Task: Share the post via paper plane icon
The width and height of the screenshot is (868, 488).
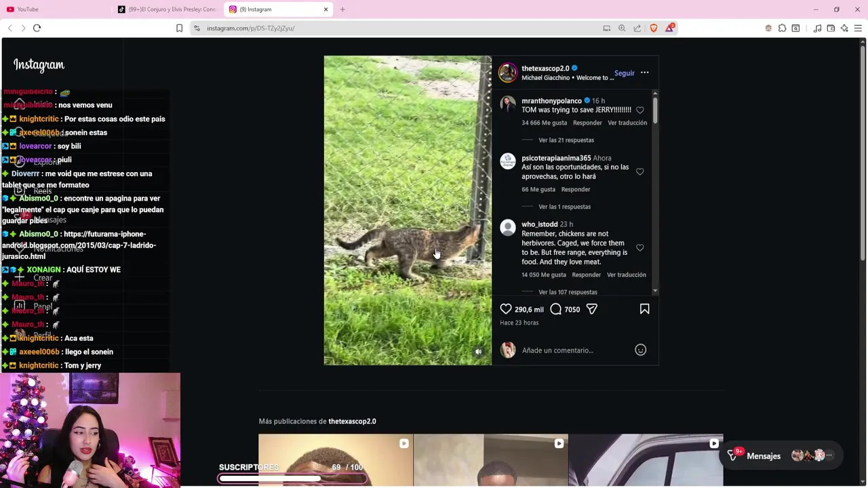Action: [592, 309]
